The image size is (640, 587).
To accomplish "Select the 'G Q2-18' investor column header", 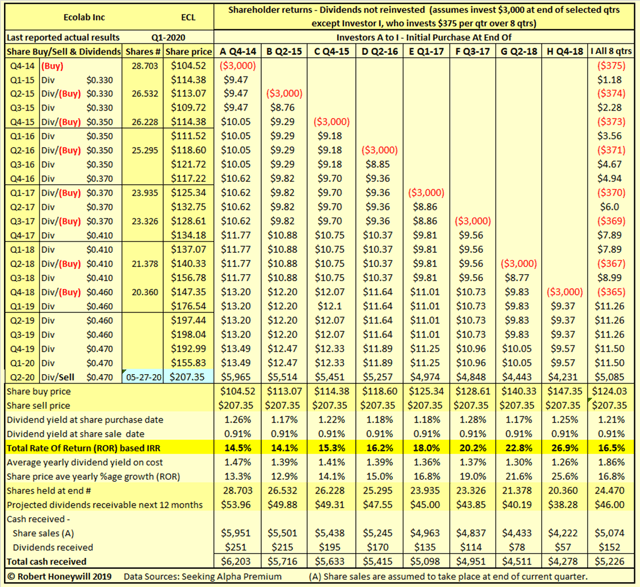I will point(518,51).
